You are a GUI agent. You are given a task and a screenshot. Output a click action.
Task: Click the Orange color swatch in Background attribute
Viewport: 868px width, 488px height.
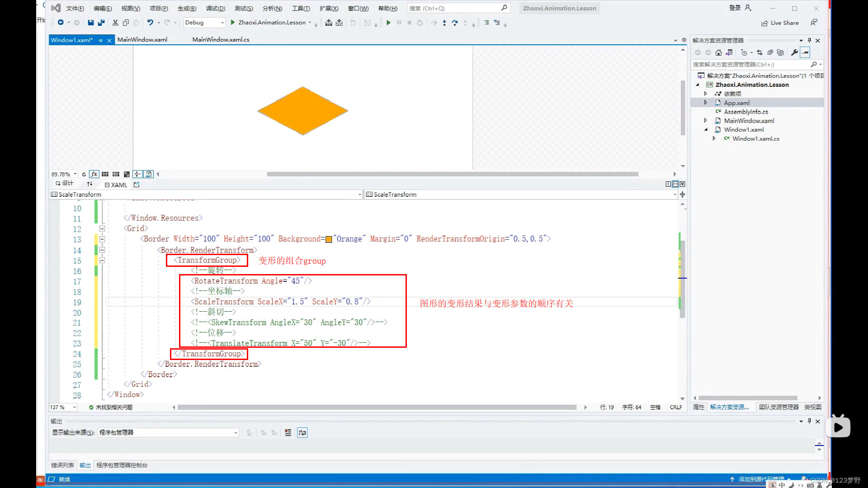point(329,239)
